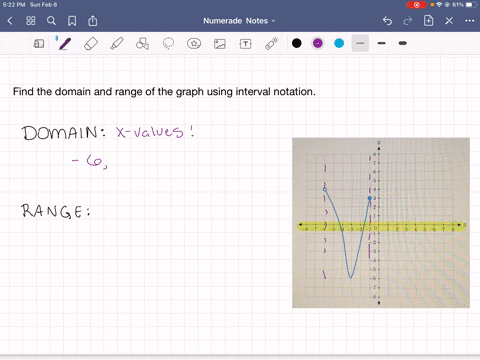
Task: Close the editing toolbar with X
Action: (x=449, y=21)
